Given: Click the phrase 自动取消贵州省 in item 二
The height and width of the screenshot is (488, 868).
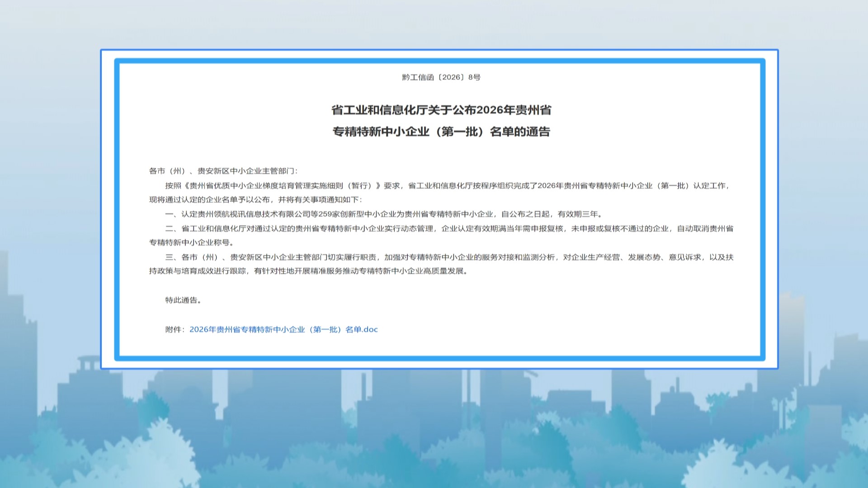Looking at the screenshot, I should tap(705, 229).
